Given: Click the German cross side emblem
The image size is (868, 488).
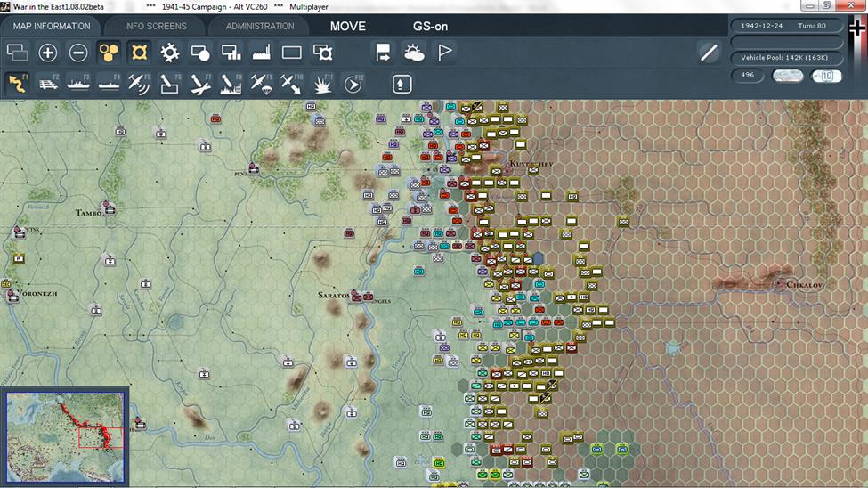Looking at the screenshot, I should [856, 27].
